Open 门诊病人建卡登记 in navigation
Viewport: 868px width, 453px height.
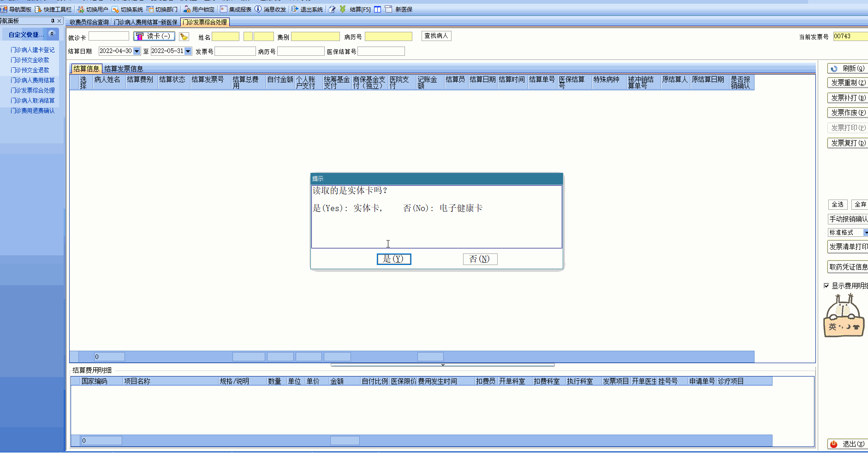point(33,50)
